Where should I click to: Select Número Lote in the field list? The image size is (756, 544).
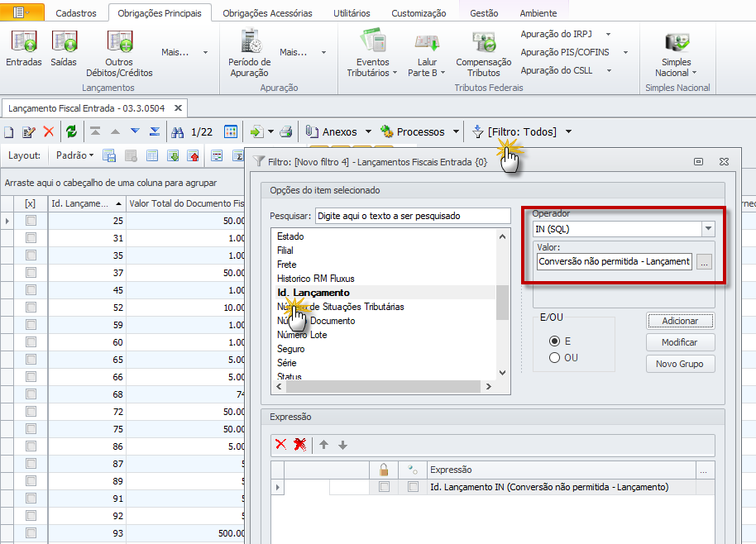tap(302, 334)
